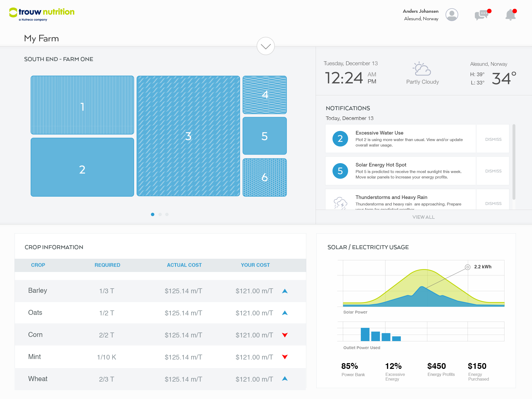Select farm plot 3

tap(188, 136)
